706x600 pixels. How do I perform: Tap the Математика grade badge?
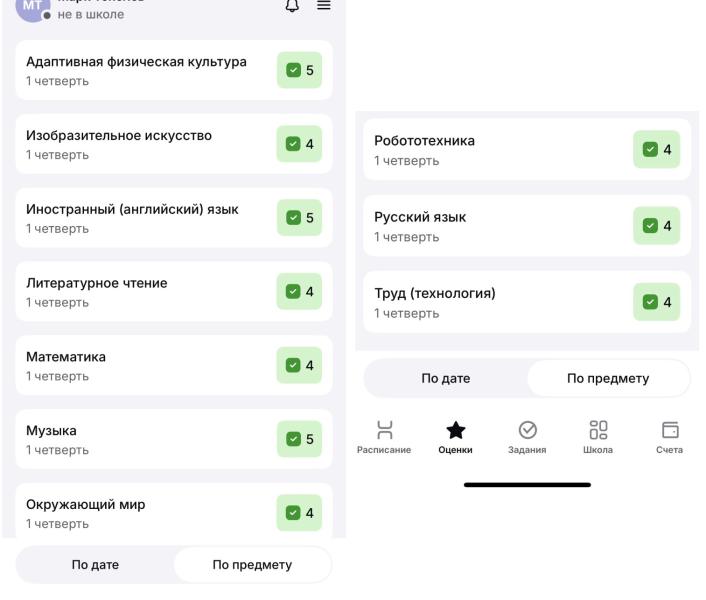tap(299, 365)
